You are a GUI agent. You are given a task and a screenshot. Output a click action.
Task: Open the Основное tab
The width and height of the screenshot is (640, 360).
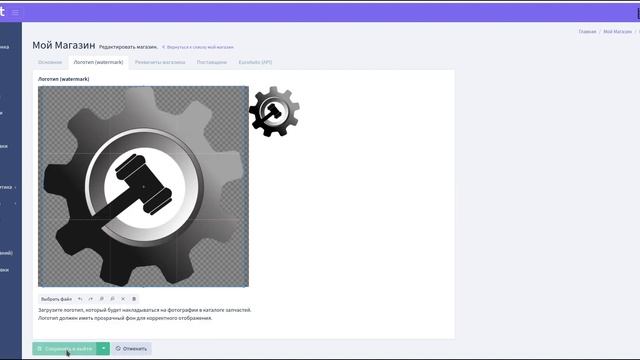pyautogui.click(x=50, y=62)
